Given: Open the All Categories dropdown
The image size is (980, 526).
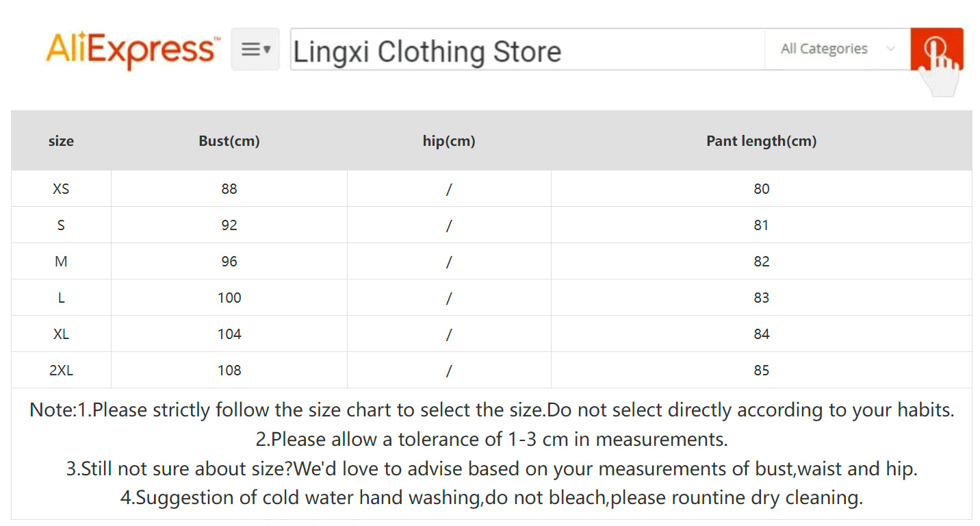Looking at the screenshot, I should click(x=824, y=49).
